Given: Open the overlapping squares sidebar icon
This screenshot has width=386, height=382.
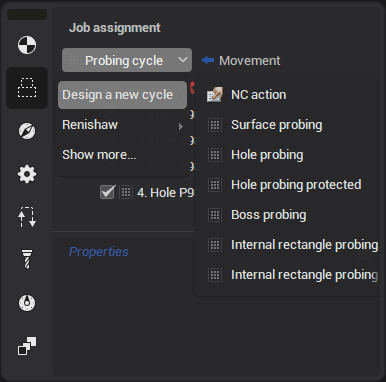Looking at the screenshot, I should (27, 346).
